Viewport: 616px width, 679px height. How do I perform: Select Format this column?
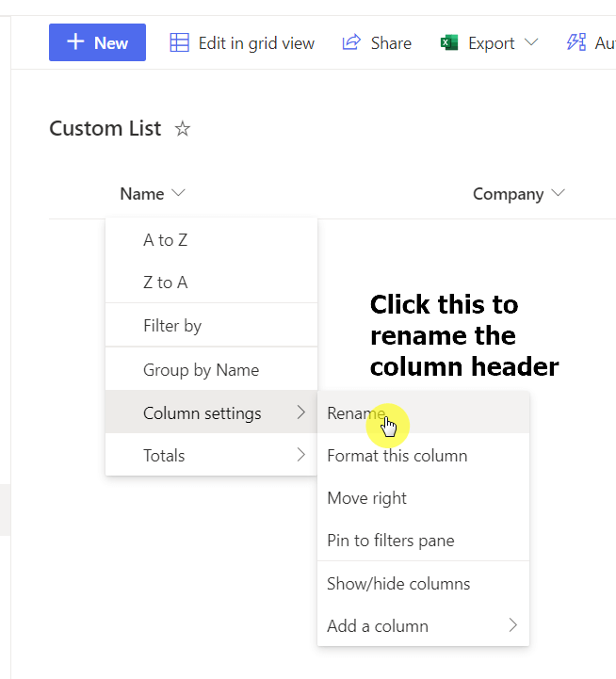pos(423,456)
